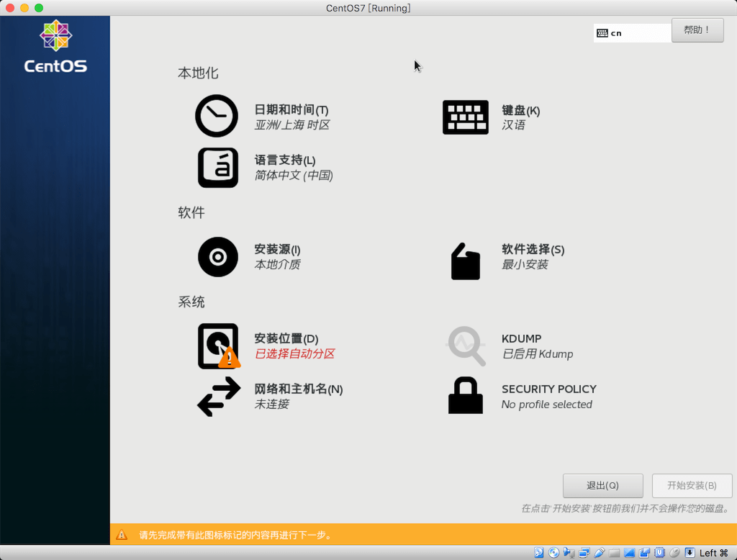
Task: Click 亚洲/上海 时区 timezone text
Action: 292,125
